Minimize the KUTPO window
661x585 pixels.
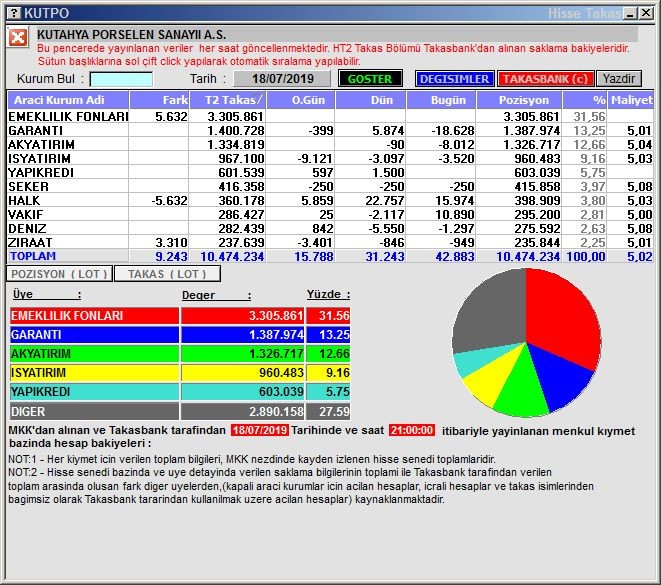pos(630,13)
